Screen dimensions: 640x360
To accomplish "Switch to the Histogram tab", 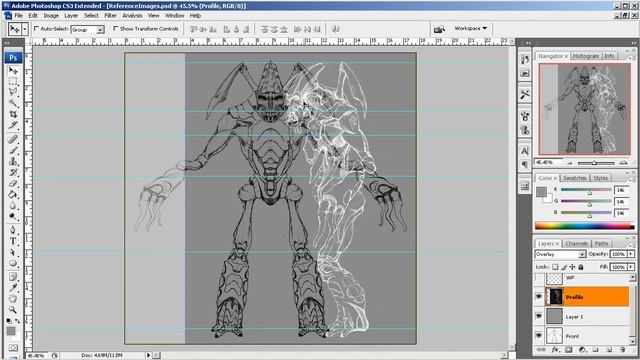I will 586,56.
